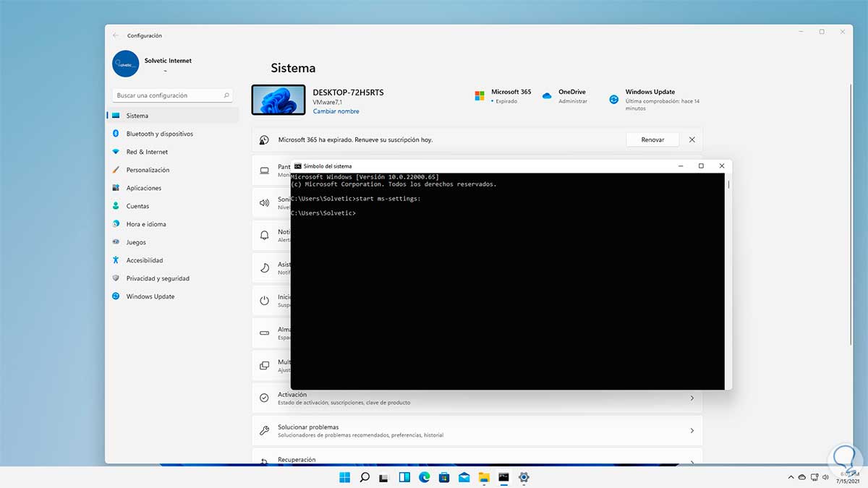Open Windows Update tile in header
The height and width of the screenshot is (488, 868).
coord(655,100)
